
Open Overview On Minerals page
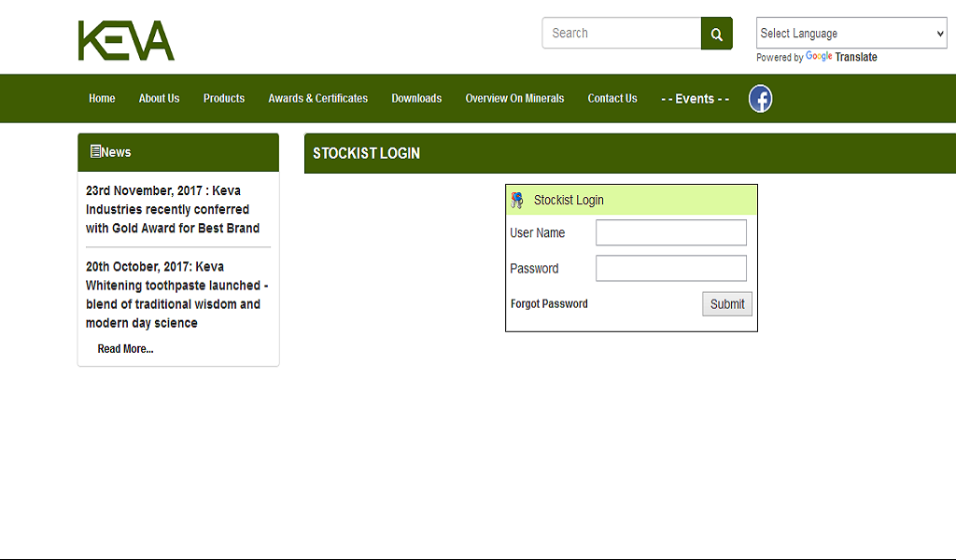[514, 98]
